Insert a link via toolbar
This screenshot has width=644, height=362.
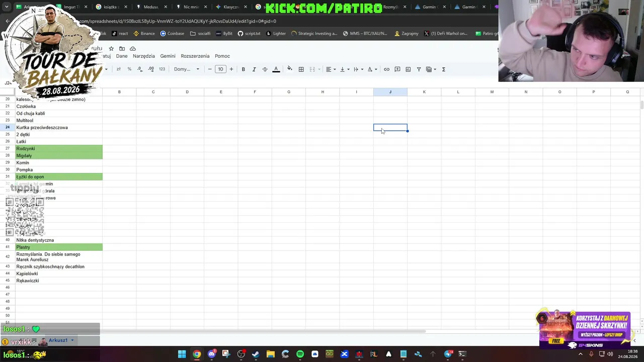pos(386,69)
